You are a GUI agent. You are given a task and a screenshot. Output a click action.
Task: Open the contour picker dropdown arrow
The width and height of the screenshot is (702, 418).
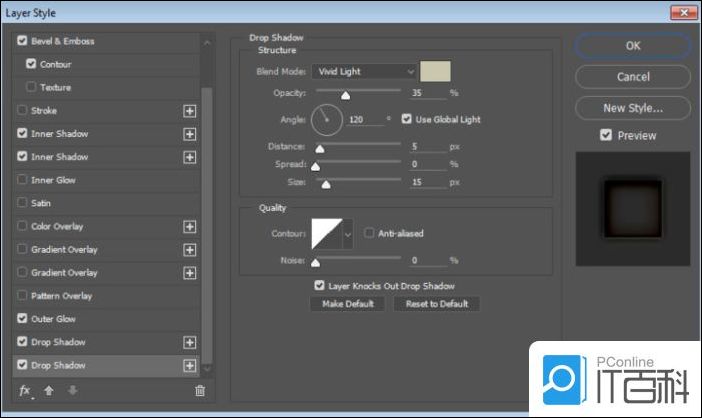348,234
